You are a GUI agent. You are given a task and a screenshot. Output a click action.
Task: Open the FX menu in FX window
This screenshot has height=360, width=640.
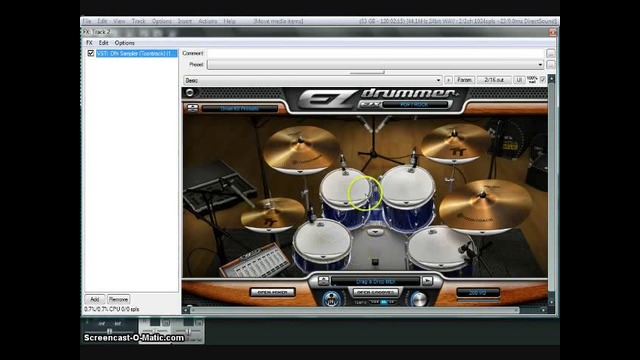[x=89, y=43]
